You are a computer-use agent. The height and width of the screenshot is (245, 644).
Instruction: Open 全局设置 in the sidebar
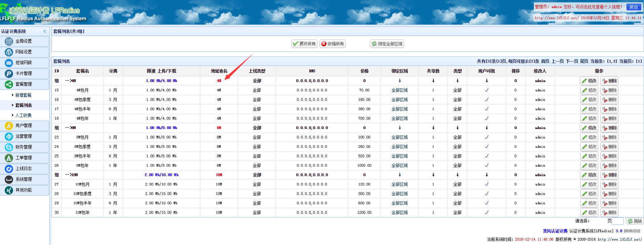click(x=24, y=41)
